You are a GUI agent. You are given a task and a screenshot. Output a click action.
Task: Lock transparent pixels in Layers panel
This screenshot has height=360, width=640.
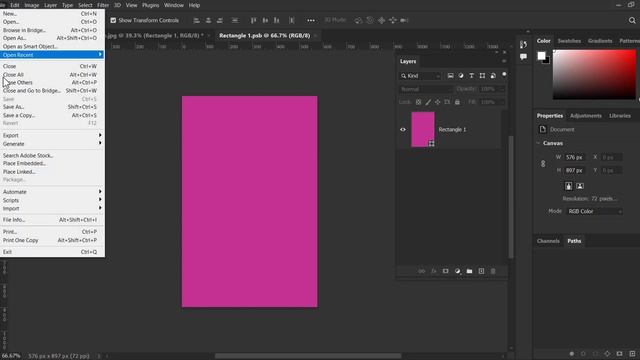point(418,102)
